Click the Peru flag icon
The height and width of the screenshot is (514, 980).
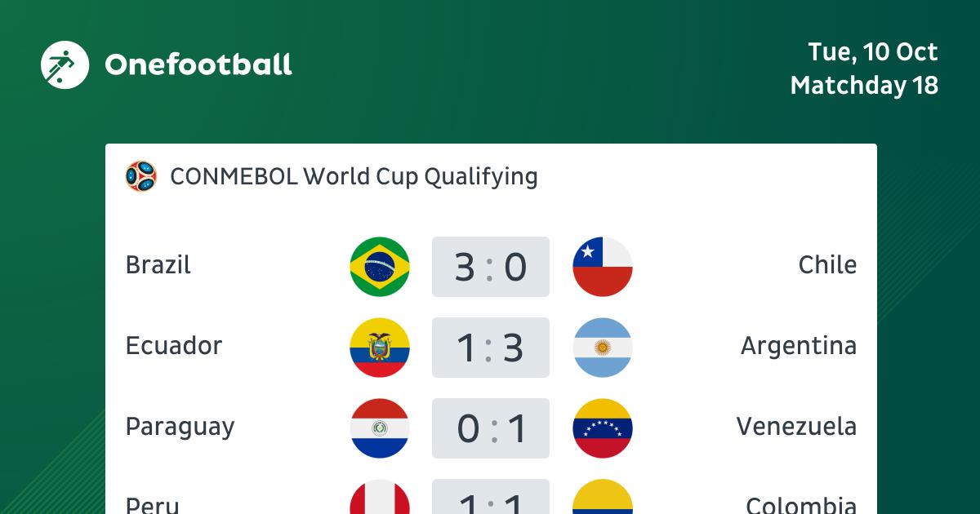coord(380,497)
